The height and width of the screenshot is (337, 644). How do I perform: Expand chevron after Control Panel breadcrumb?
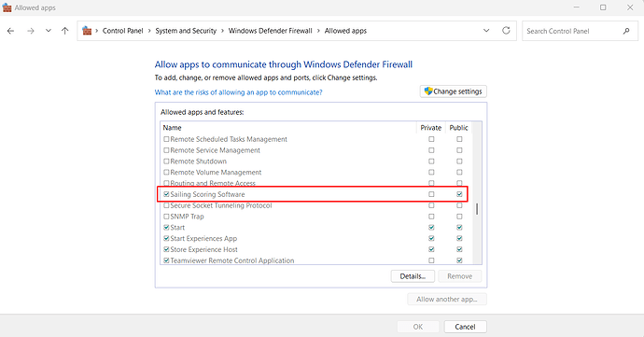[149, 31]
